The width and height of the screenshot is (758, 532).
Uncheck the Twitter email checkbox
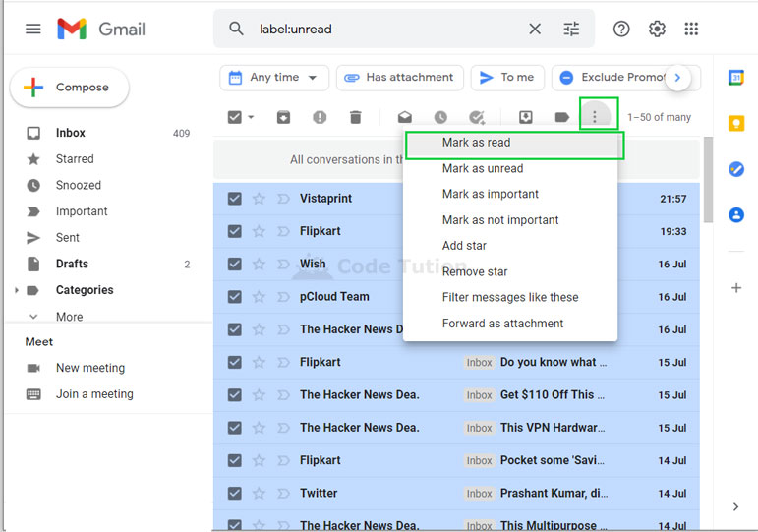tap(234, 494)
